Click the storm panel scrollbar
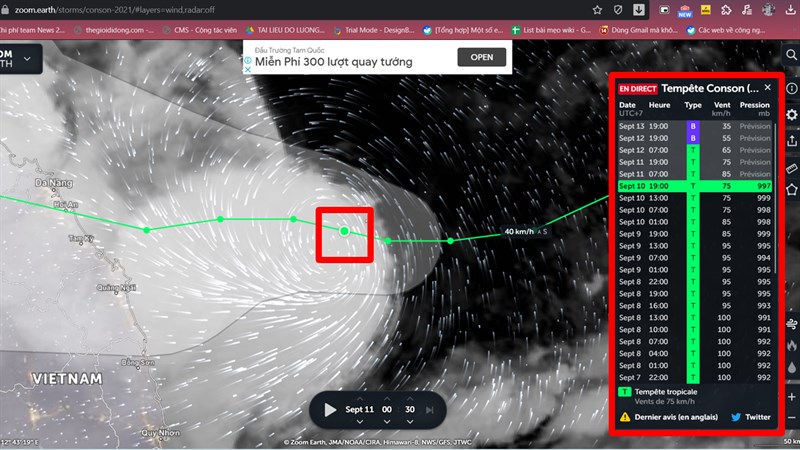 pos(776,196)
